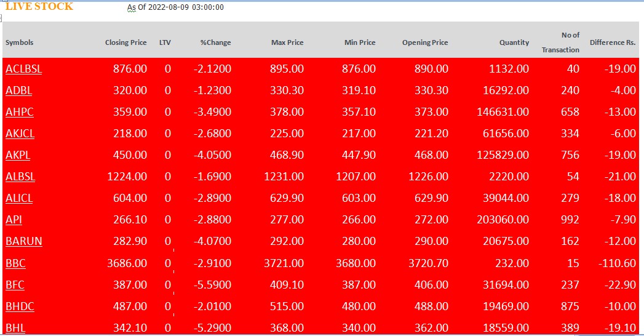The height and width of the screenshot is (336, 644).
Task: Open the API stock link
Action: click(x=14, y=219)
